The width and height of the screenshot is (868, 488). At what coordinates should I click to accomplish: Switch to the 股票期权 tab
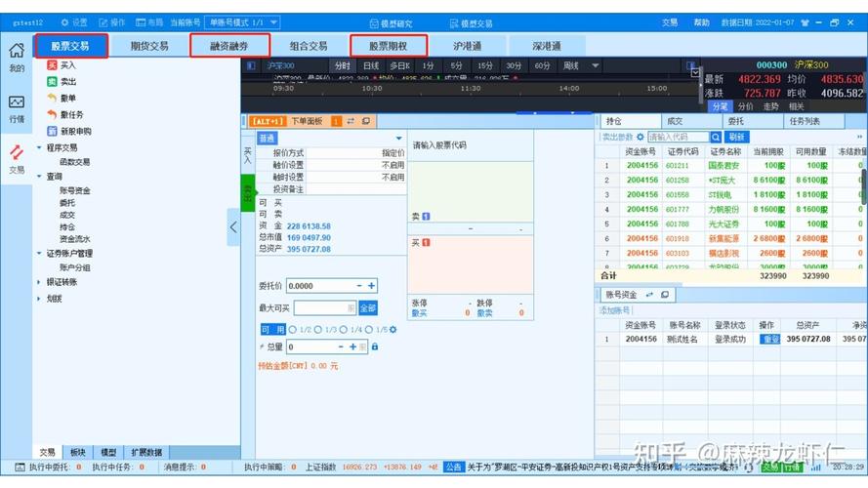click(x=389, y=46)
